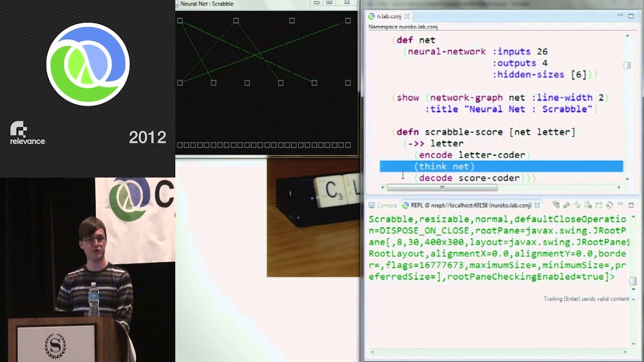644x362 pixels.
Task: Click the last output node in neural net graph
Action: [348, 21]
